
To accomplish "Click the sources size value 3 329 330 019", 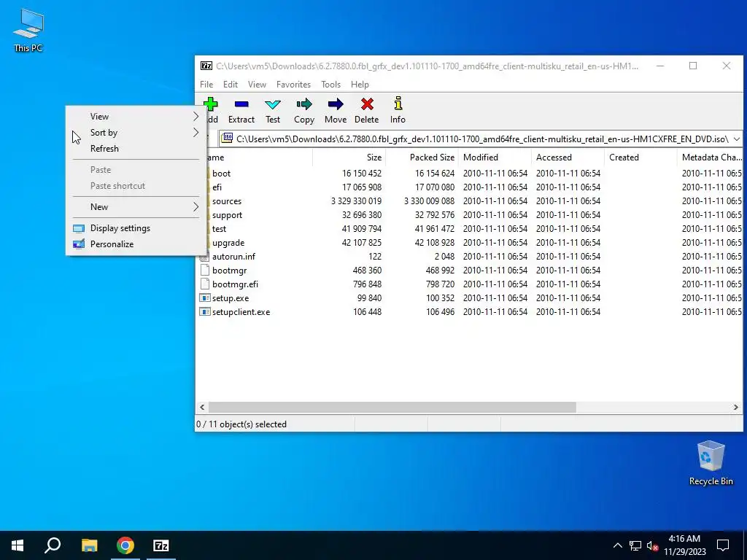I will click(x=356, y=201).
